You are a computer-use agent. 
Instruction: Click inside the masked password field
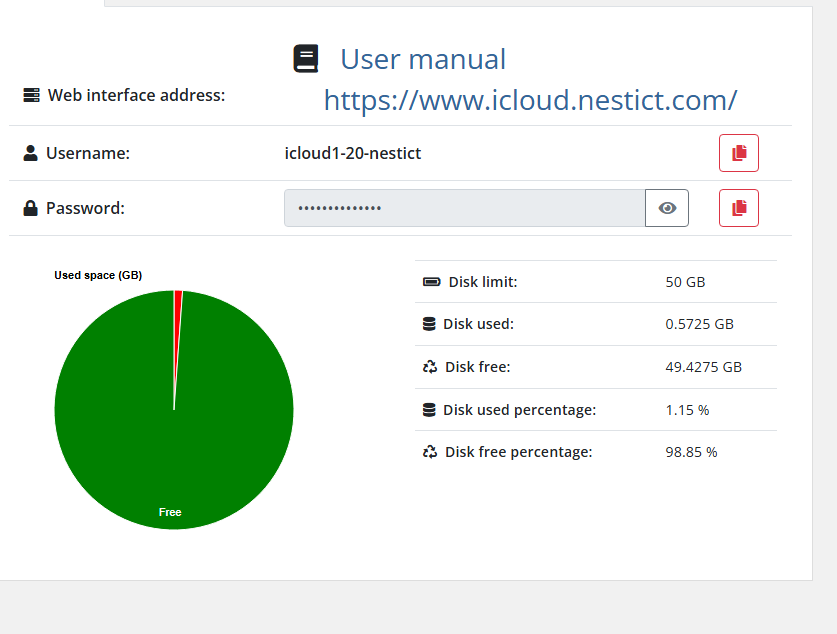pos(464,208)
